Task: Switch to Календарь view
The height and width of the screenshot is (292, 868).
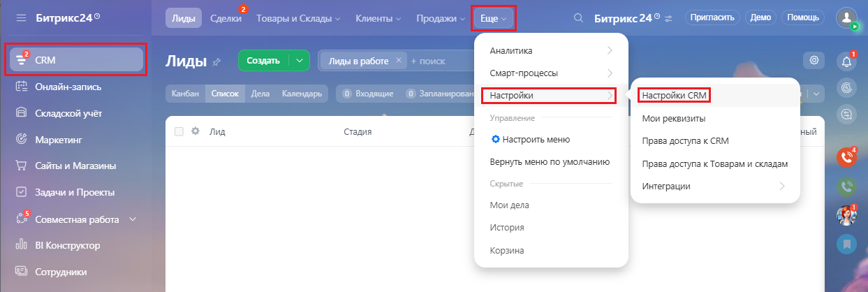Action: pos(302,93)
